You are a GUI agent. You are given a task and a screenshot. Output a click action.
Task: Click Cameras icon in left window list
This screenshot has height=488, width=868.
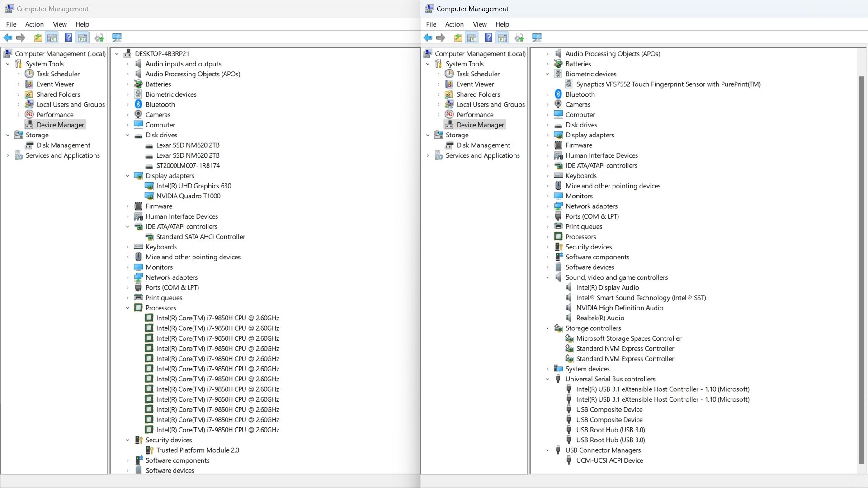click(x=138, y=115)
